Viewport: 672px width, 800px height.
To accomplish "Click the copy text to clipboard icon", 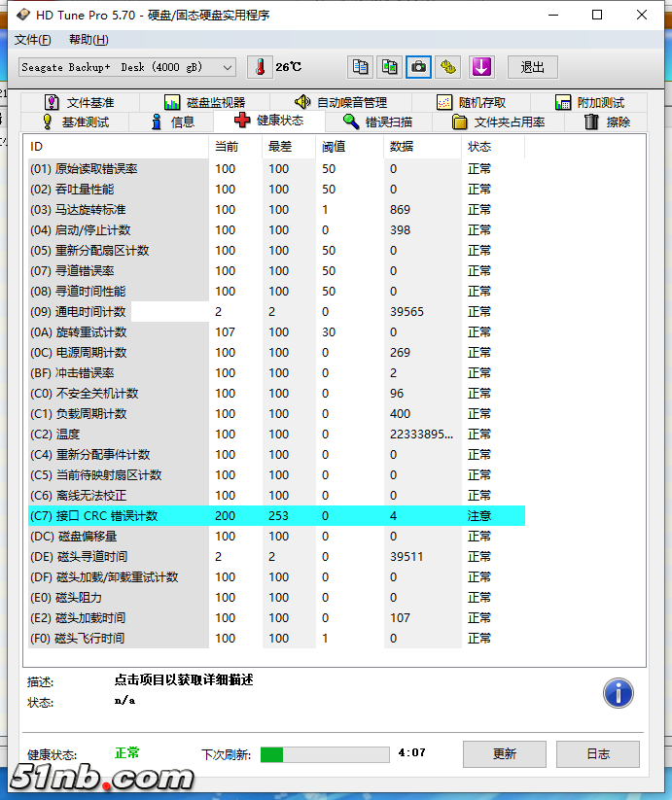I will pos(361,67).
